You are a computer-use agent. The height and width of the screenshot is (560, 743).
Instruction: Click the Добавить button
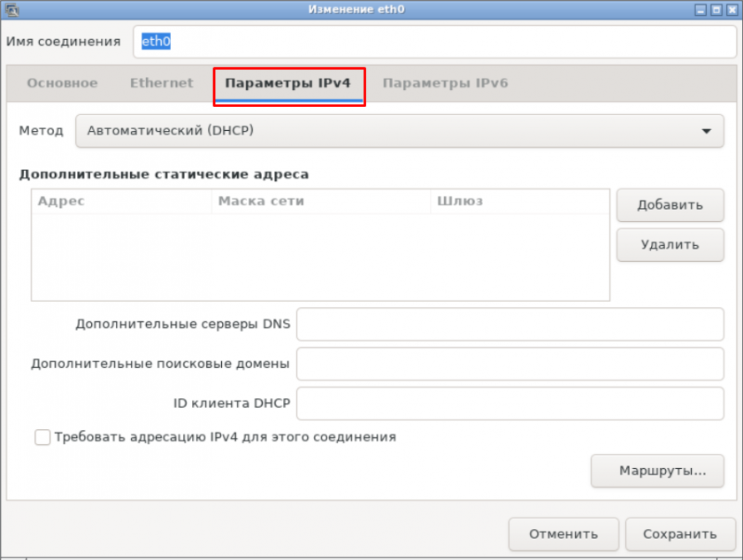670,205
